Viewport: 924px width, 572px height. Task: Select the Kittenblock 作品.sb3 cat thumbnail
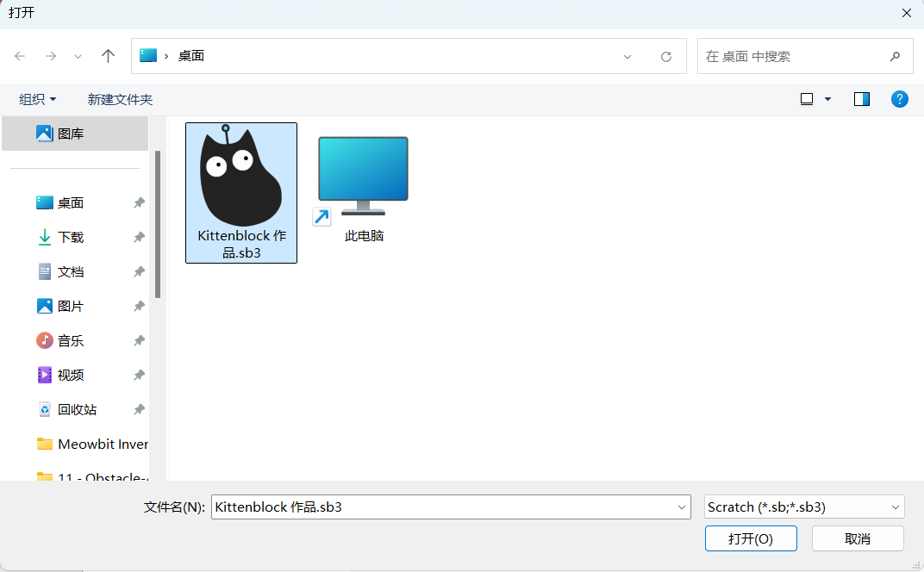click(241, 176)
